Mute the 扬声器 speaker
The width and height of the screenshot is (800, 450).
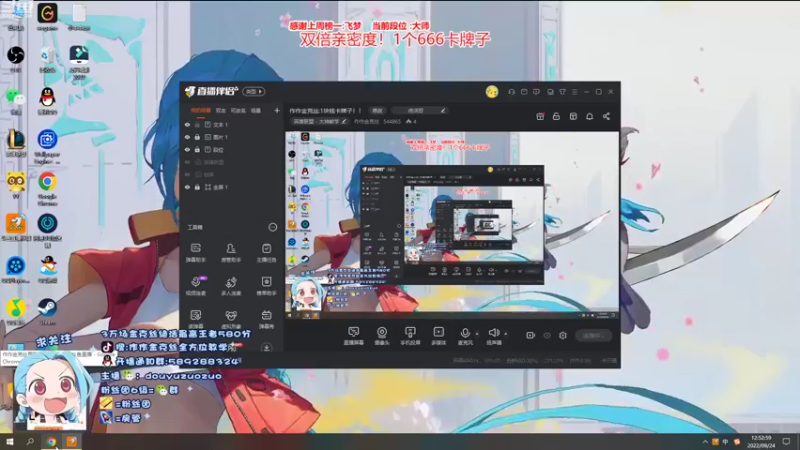click(493, 336)
